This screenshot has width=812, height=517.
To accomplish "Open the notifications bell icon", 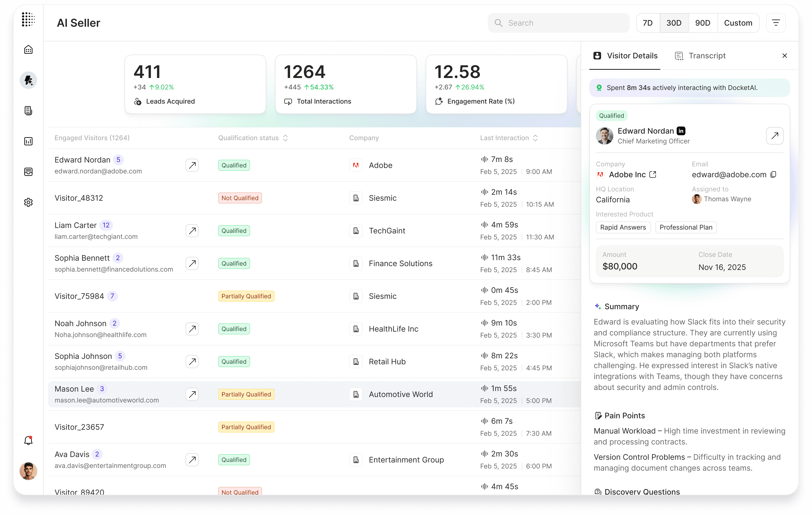I will point(28,440).
